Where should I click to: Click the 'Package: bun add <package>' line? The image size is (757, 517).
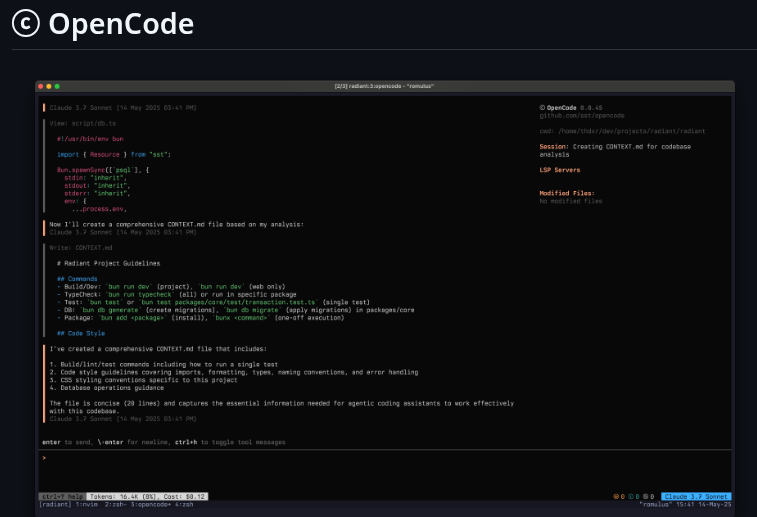pyautogui.click(x=200, y=318)
